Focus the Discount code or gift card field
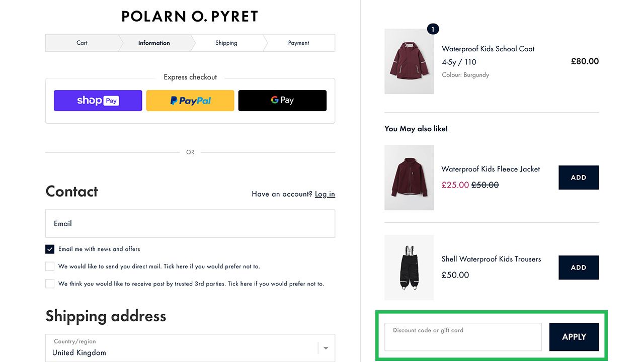Screen dimensions: 644x362 click(x=463, y=337)
